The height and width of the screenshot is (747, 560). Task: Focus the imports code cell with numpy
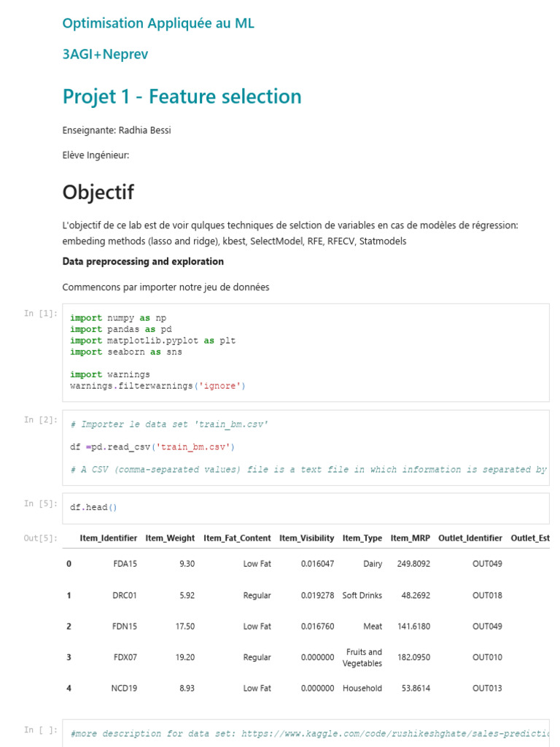coord(306,352)
